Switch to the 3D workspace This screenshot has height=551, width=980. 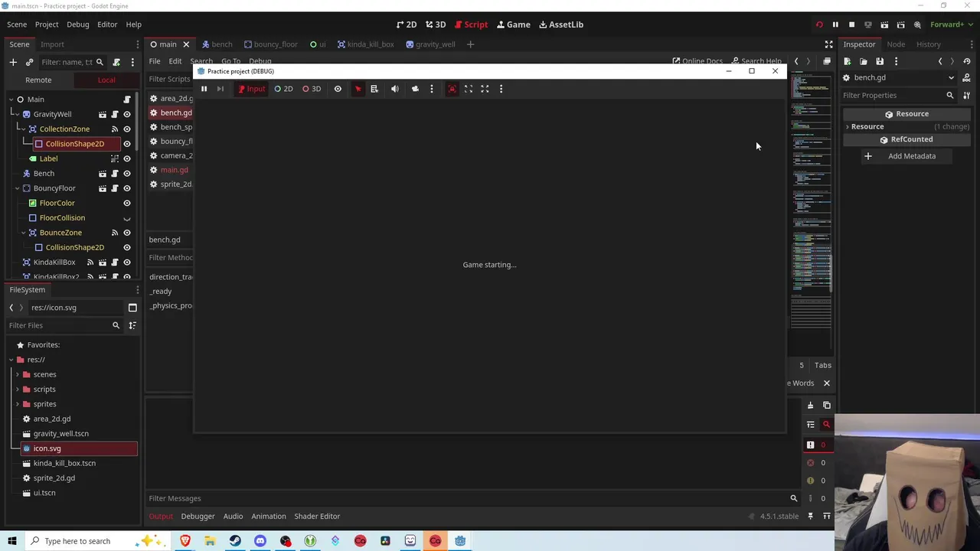[x=436, y=24]
